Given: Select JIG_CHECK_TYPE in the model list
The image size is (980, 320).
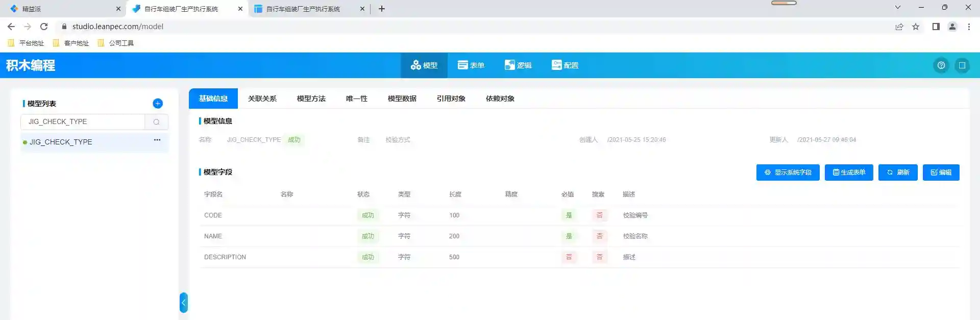Looking at the screenshot, I should point(61,142).
